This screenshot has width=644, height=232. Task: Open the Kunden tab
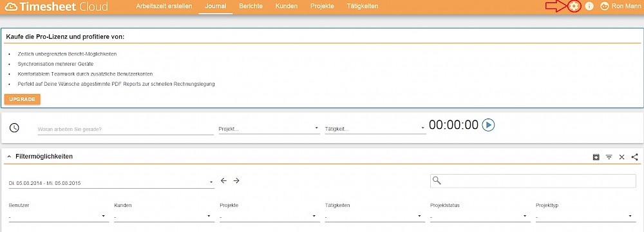287,6
